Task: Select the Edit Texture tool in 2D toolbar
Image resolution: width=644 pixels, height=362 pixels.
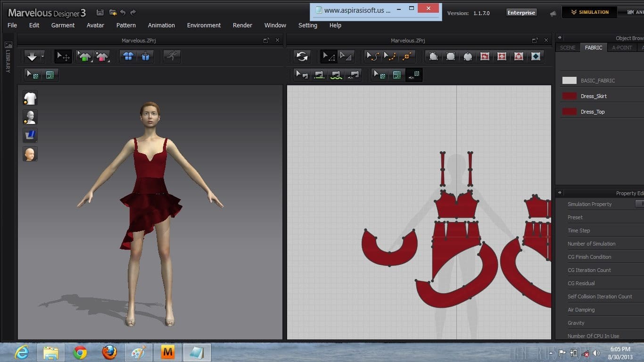Action: (380, 74)
